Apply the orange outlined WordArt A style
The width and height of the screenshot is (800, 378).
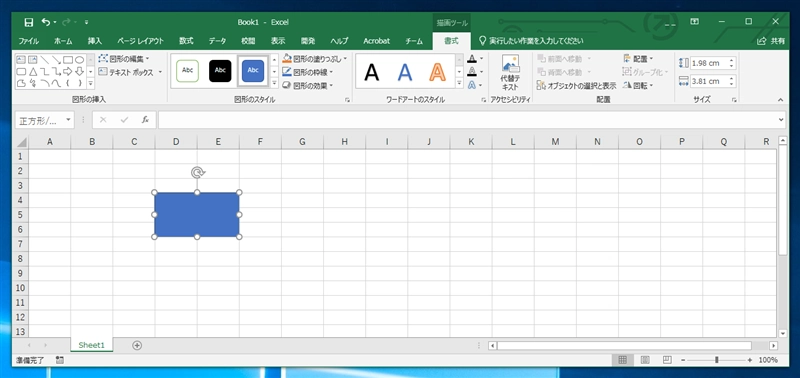tap(437, 72)
